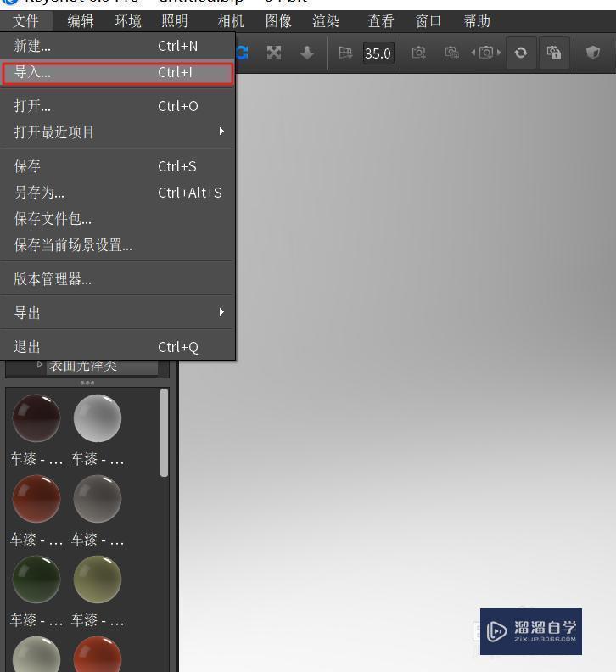Image resolution: width=616 pixels, height=672 pixels.
Task: Select the dark gray car paint sphere
Action: pos(98,498)
